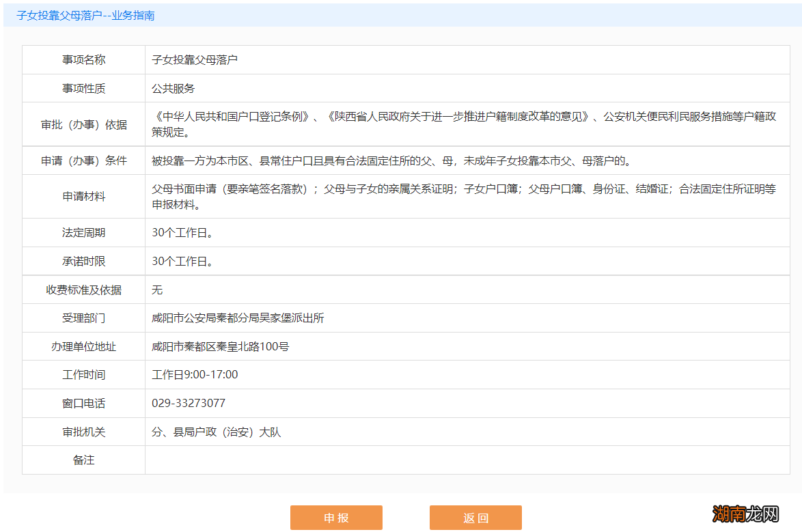Select the 事项名称 row label
The height and width of the screenshot is (532, 802).
coord(83,59)
